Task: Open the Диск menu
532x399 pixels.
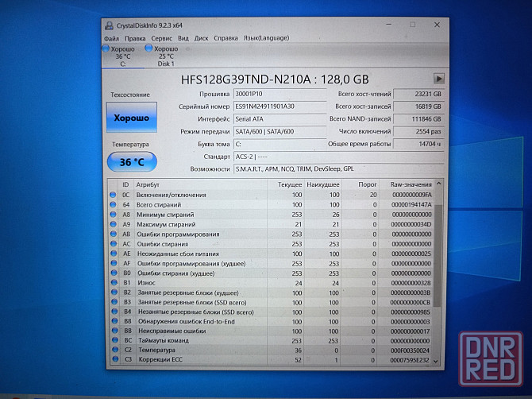Action: (201, 38)
